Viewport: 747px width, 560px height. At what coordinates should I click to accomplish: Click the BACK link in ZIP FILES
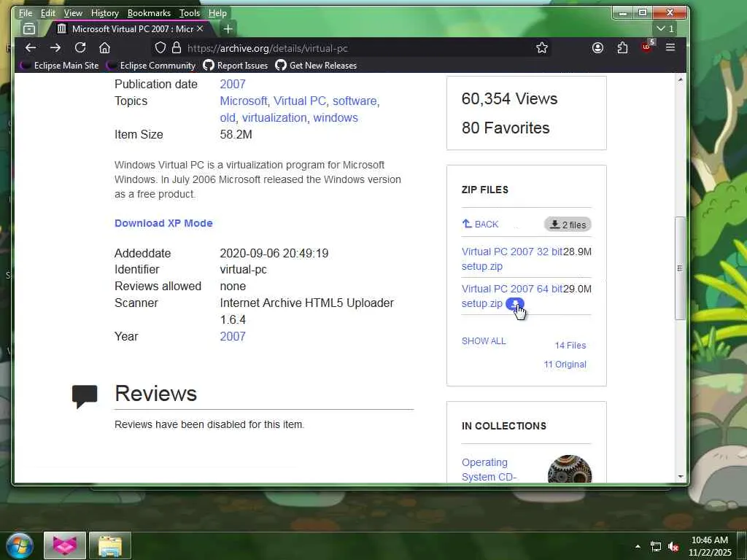pyautogui.click(x=480, y=224)
